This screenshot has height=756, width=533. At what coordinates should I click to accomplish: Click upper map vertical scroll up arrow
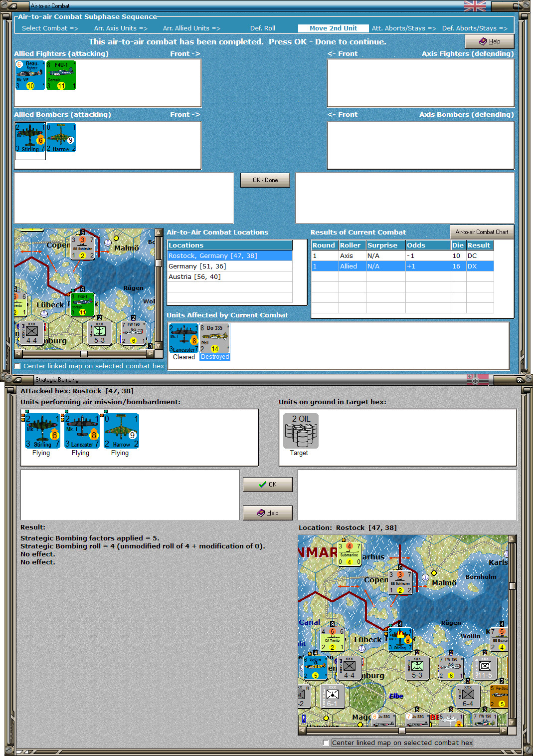tap(159, 233)
